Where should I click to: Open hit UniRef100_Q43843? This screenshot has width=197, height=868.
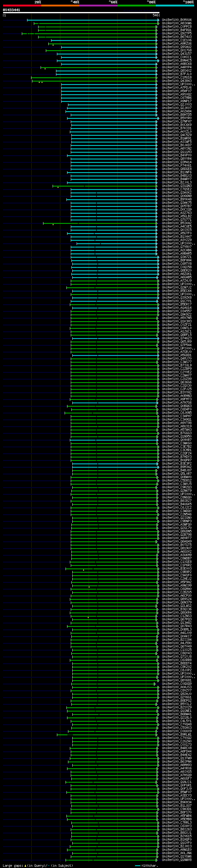177,81
